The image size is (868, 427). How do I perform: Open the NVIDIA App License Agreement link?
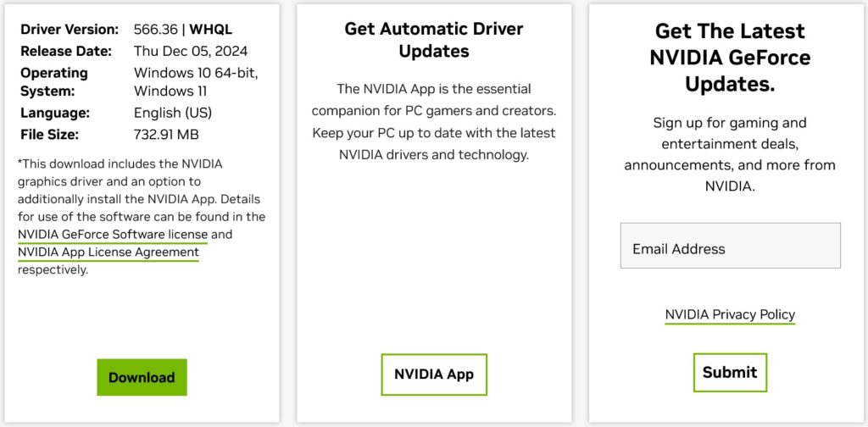[x=108, y=252]
